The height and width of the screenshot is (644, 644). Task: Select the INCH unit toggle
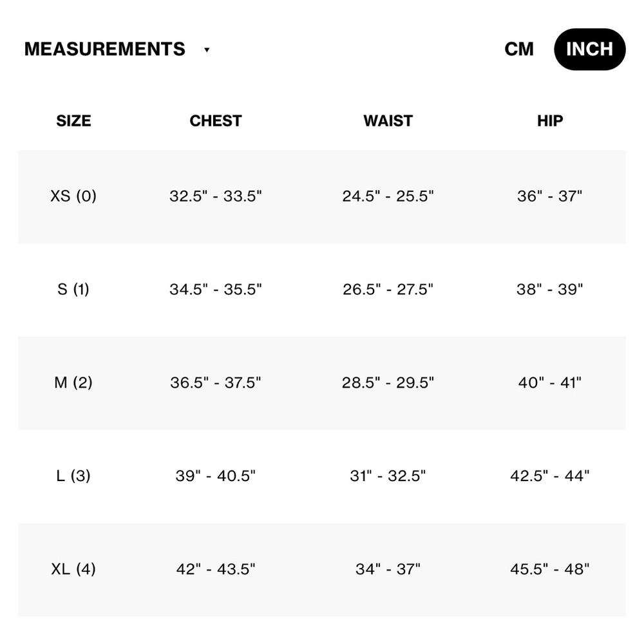(590, 50)
